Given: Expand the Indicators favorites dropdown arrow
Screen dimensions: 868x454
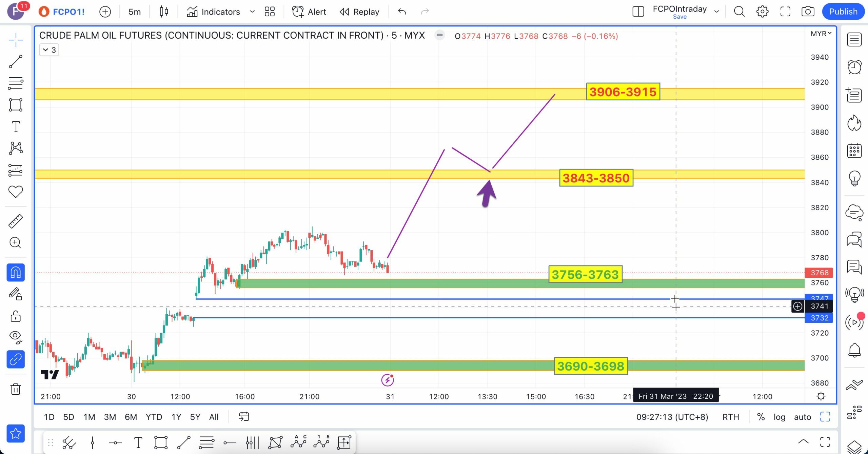Looking at the screenshot, I should pyautogui.click(x=252, y=12).
